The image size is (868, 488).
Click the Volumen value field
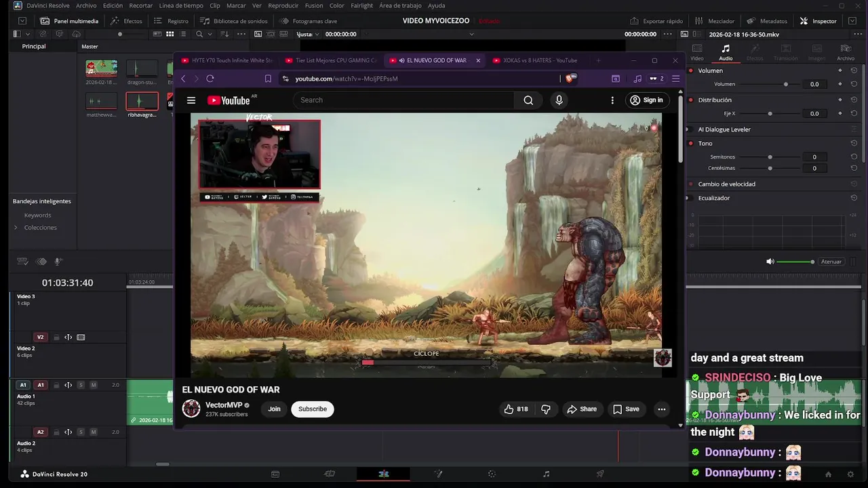[814, 84]
